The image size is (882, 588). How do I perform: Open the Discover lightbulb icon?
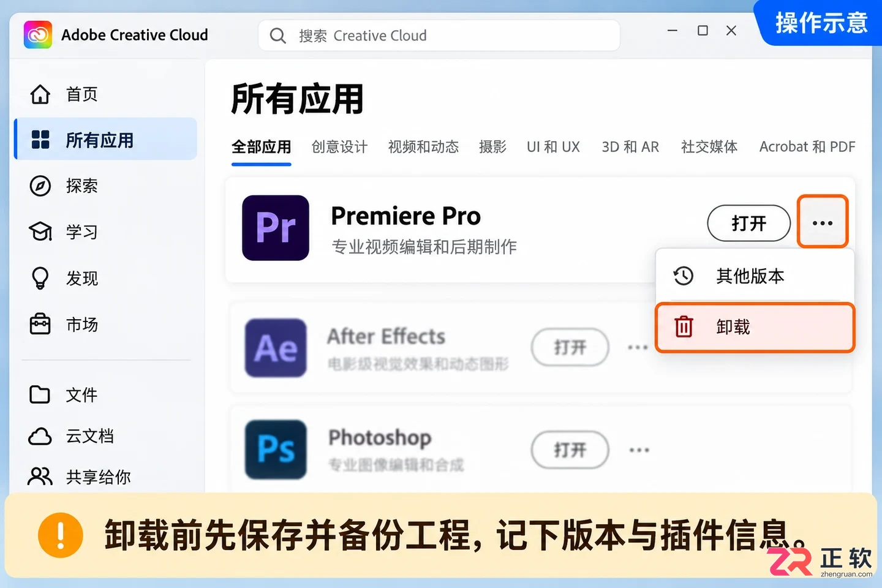40,278
